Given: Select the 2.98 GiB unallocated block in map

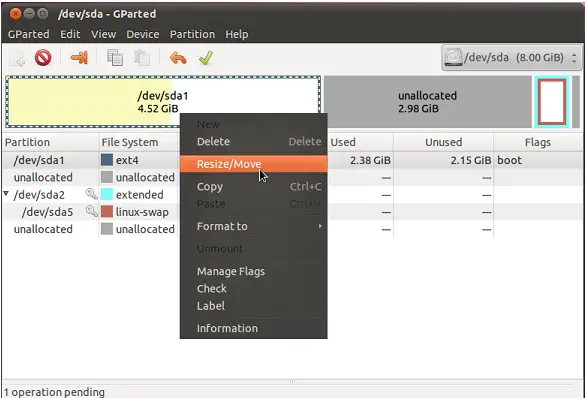Looking at the screenshot, I should [x=427, y=102].
